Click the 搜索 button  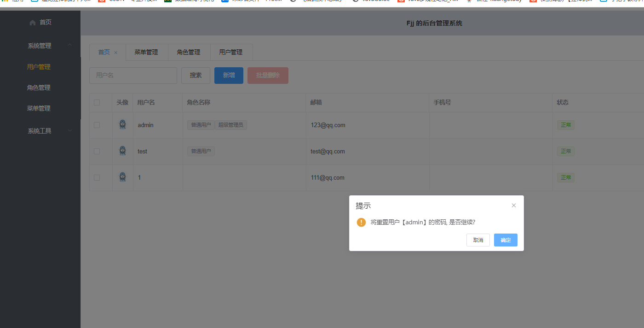(195, 75)
